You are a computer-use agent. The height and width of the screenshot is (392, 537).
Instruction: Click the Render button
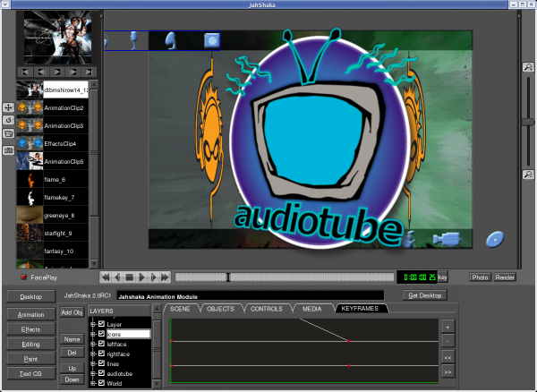[505, 277]
